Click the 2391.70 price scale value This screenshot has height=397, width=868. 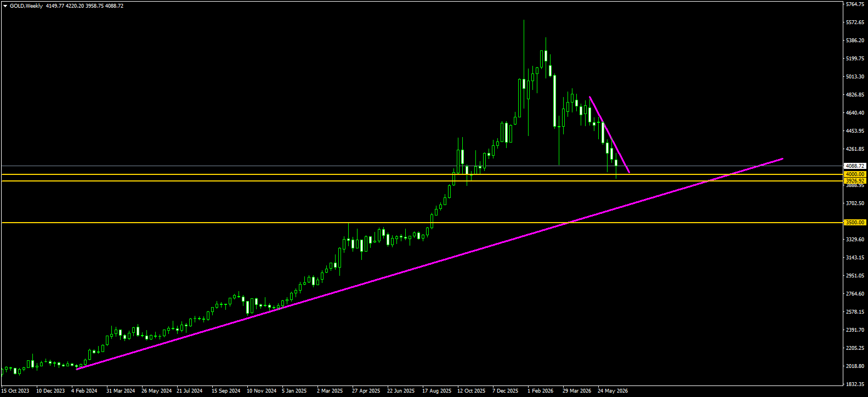(x=855, y=330)
